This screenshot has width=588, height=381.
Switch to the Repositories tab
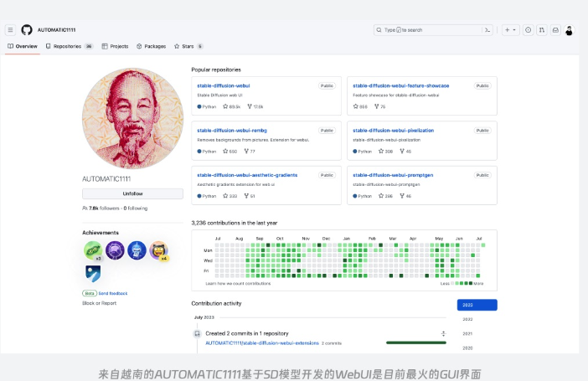click(x=70, y=47)
